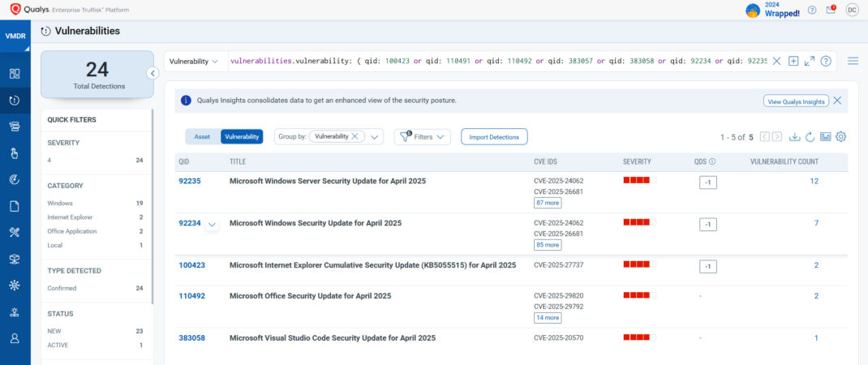Select the Vulnerabilities icon in sidebar

pos(15,101)
